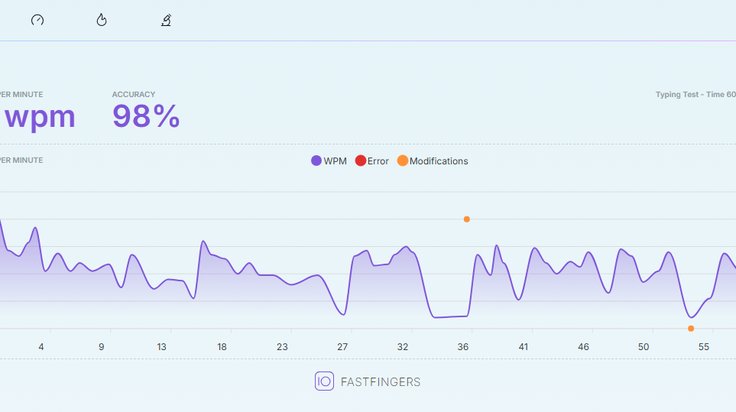Open the speedometer typing test icon
736x412 pixels.
tap(38, 20)
